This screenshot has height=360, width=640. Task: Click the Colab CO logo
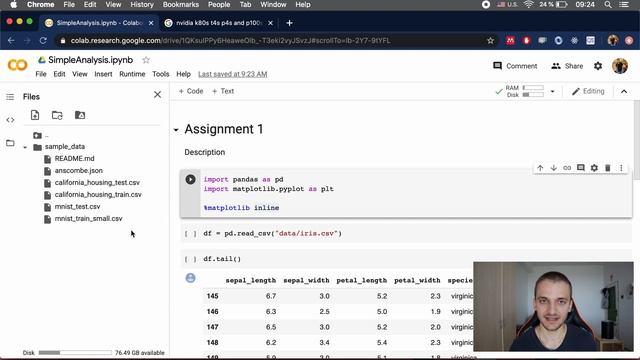pyautogui.click(x=18, y=65)
